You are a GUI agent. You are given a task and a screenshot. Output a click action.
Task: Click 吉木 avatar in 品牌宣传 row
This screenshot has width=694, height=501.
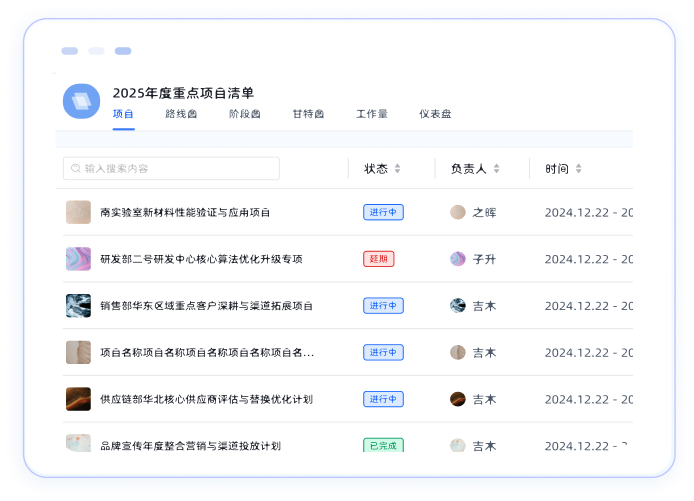(x=458, y=445)
